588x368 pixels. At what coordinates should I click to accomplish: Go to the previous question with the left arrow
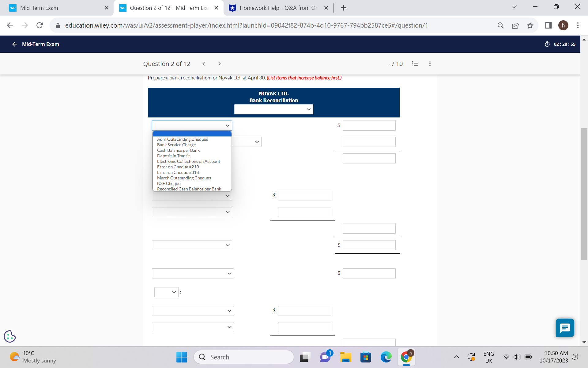pyautogui.click(x=204, y=63)
